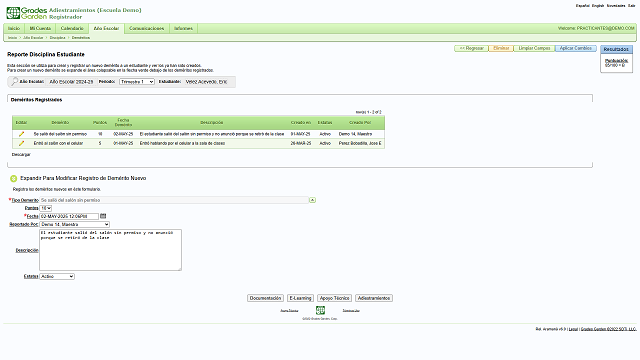640x360 pixels.
Task: Sort by the Descripción column header
Action: pos(211,122)
